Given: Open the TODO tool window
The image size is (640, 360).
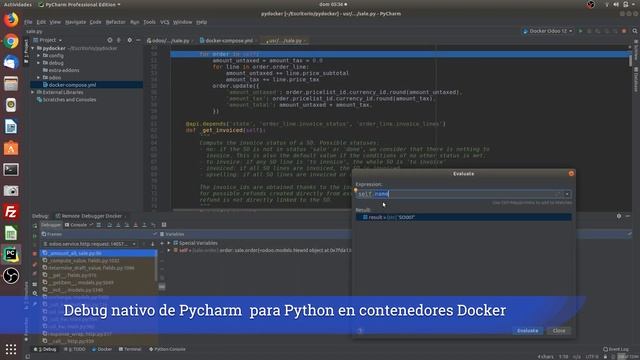Looking at the screenshot, I should [76, 349].
